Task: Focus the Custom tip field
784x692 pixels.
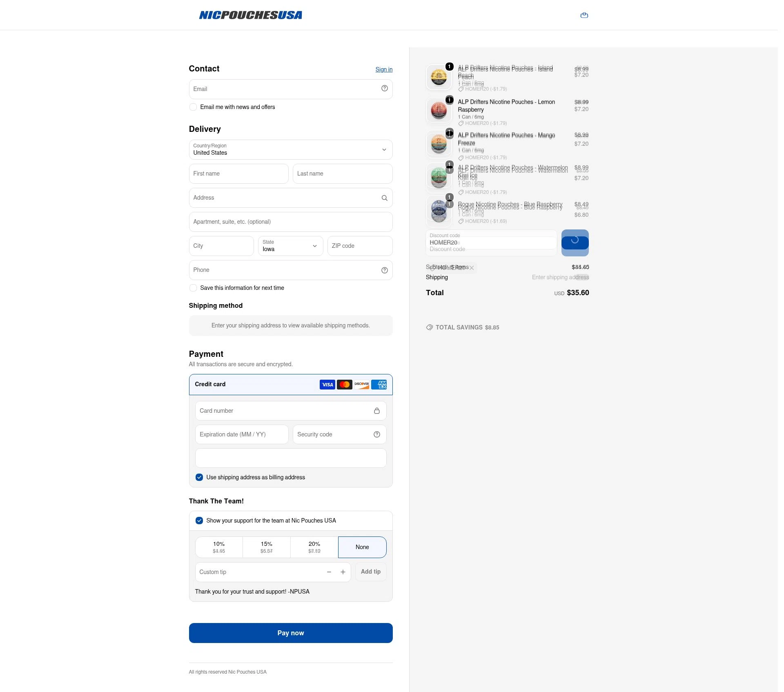Action: point(273,572)
